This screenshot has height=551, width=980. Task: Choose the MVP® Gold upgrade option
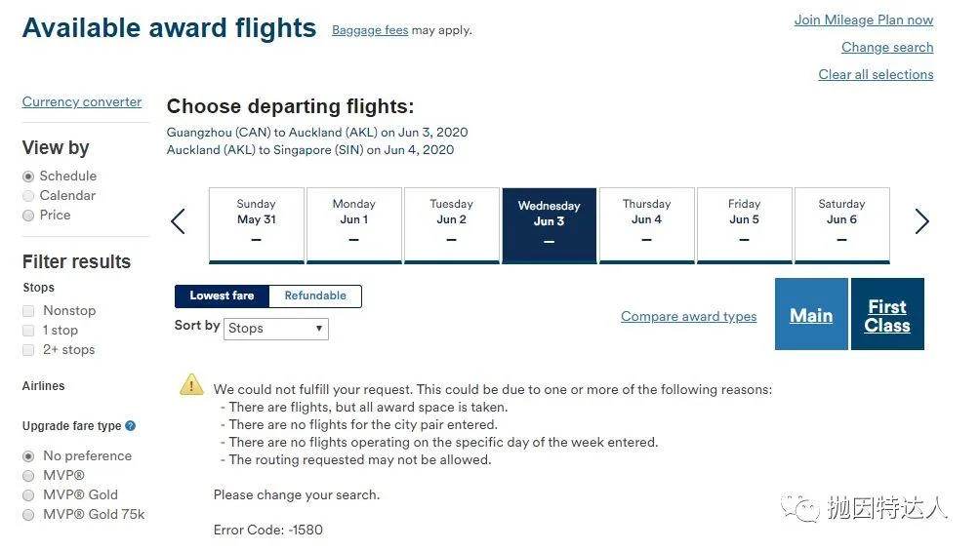(x=28, y=495)
